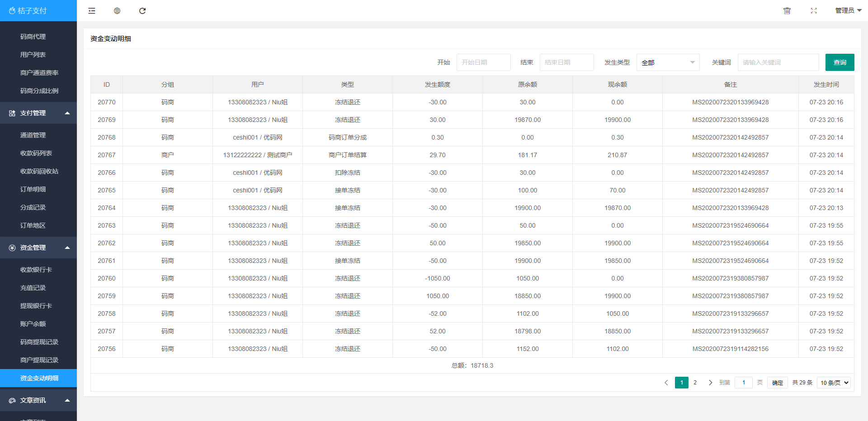Screen dimensions: 868x421
Task: Focus the 请输入关键词 keyword input
Action: coord(778,62)
